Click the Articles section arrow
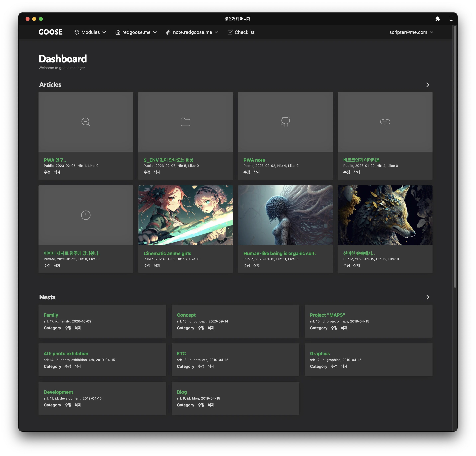 tap(428, 85)
